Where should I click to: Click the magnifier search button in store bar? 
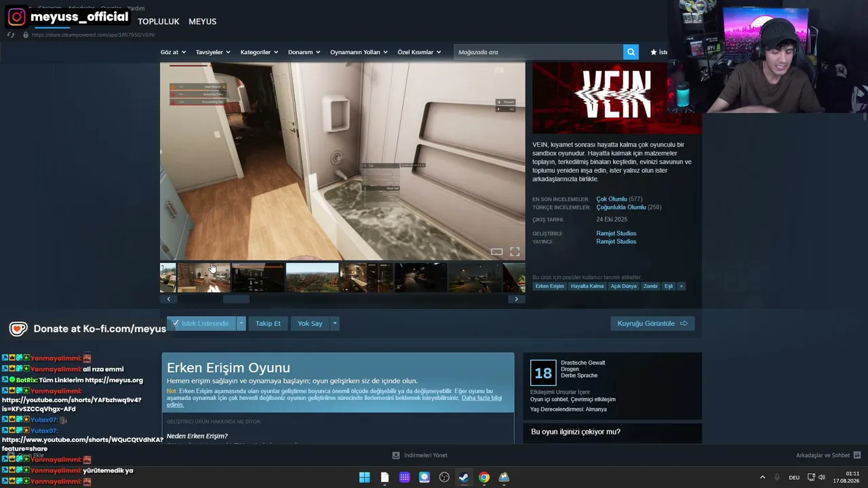631,52
